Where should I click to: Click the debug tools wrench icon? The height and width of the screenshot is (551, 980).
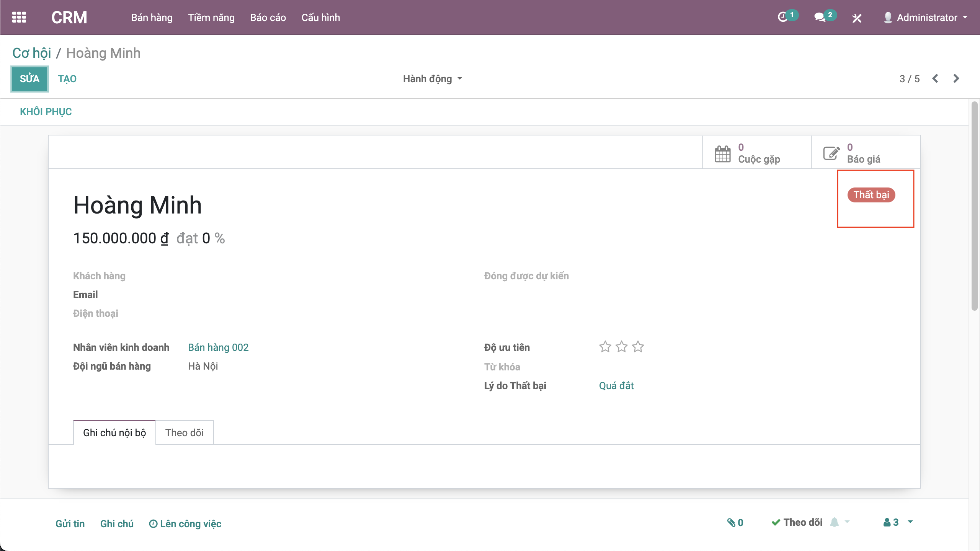tap(857, 18)
